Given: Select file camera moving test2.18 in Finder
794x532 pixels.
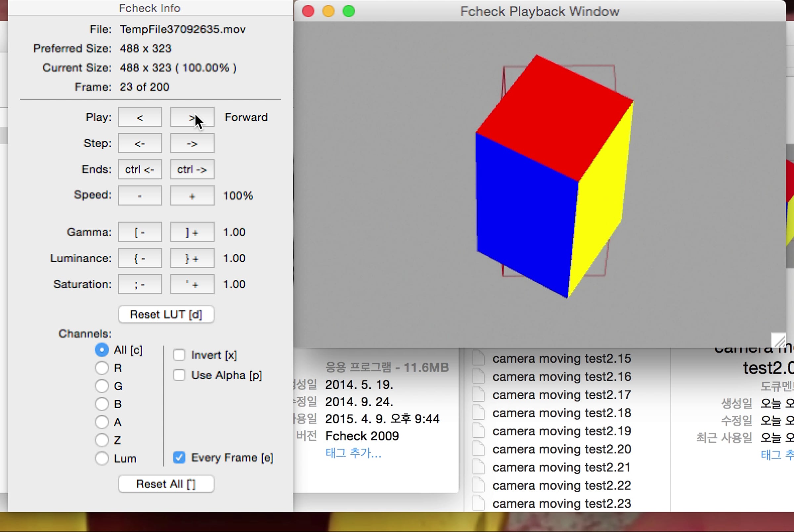Looking at the screenshot, I should (x=562, y=413).
